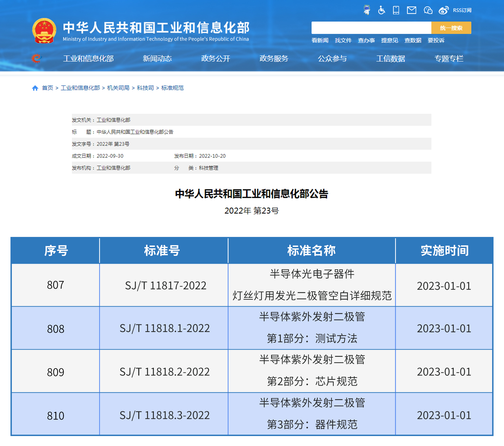Focus the site search input field
The image size is (504, 446).
(x=371, y=28)
